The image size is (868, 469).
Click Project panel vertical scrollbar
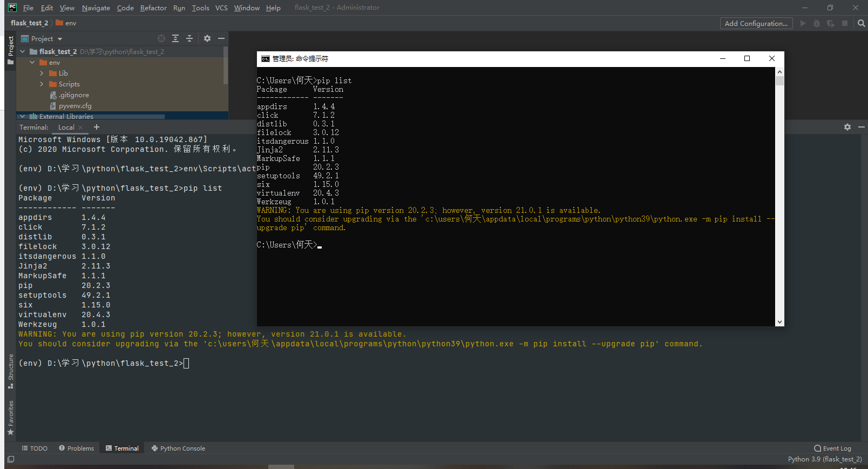(x=226, y=66)
